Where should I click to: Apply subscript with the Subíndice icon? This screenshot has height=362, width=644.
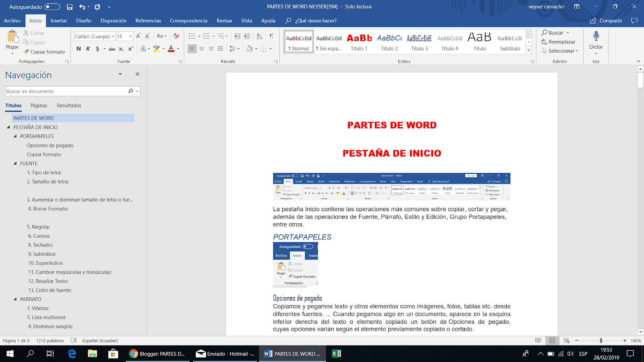(122, 49)
